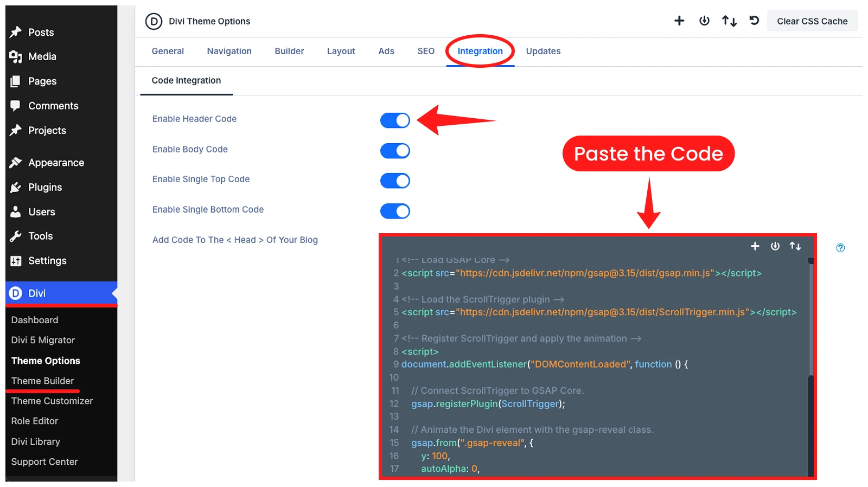The image size is (868, 487).
Task: Open the Support Center submenu link
Action: [x=44, y=462]
